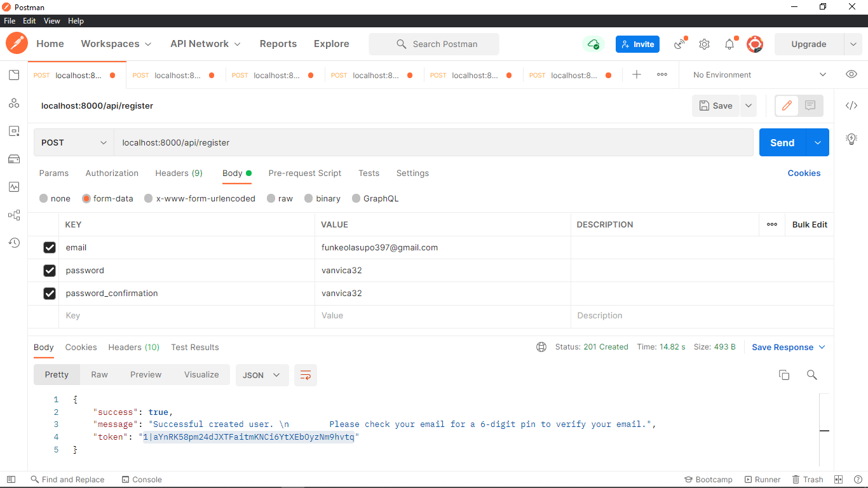Open the Flows sidebar icon
The image size is (868, 488).
click(x=14, y=215)
